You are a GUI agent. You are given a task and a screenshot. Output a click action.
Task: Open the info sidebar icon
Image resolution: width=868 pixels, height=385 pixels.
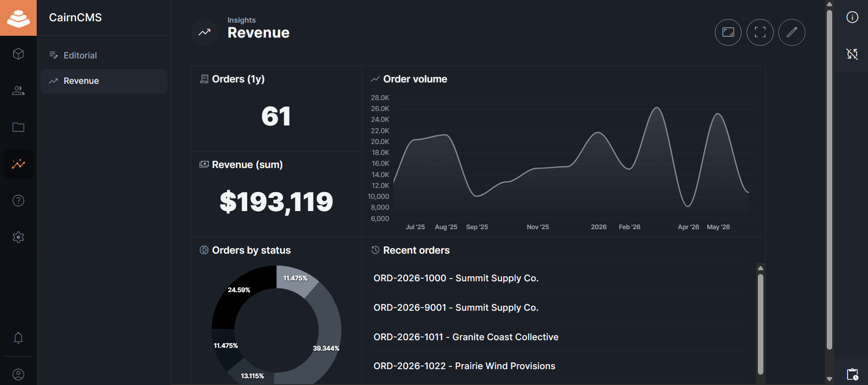[852, 17]
